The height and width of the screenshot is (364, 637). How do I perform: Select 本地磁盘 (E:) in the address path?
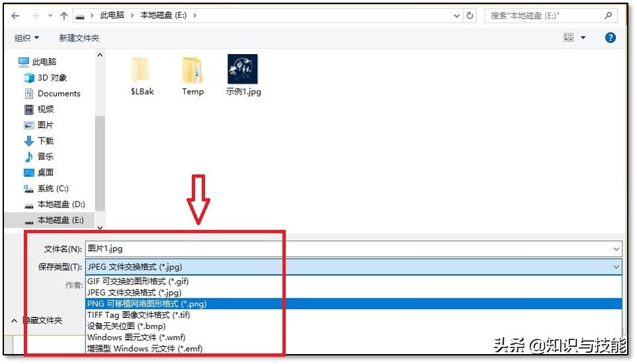tap(163, 15)
